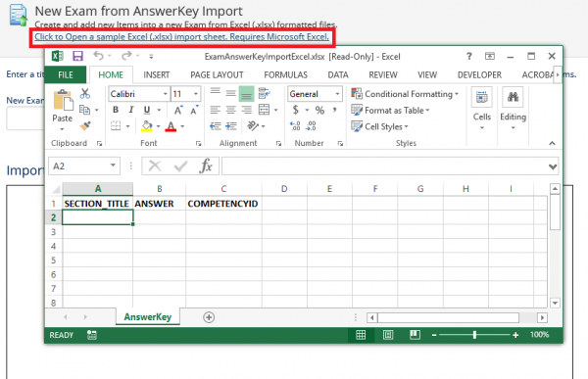Add a new sheet with plus button

point(209,317)
